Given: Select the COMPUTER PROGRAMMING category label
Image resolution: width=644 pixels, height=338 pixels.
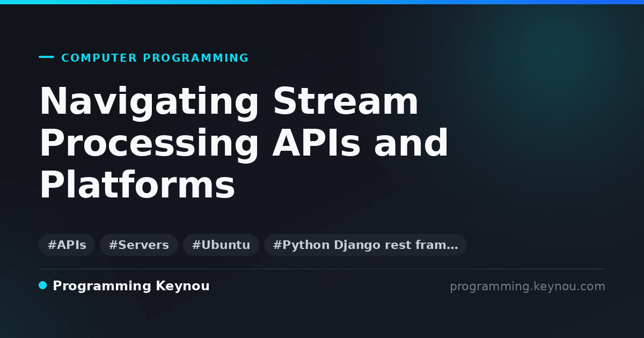Looking at the screenshot, I should coord(155,58).
